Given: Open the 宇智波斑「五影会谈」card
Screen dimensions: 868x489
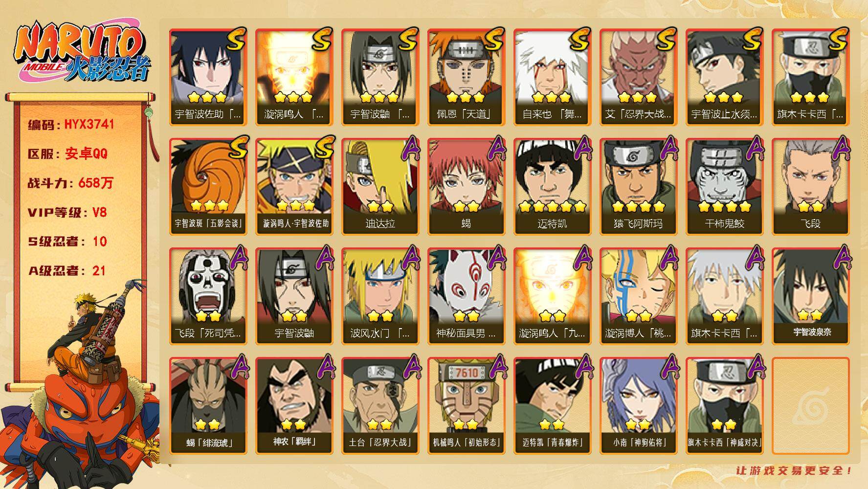Looking at the screenshot, I should point(208,186).
